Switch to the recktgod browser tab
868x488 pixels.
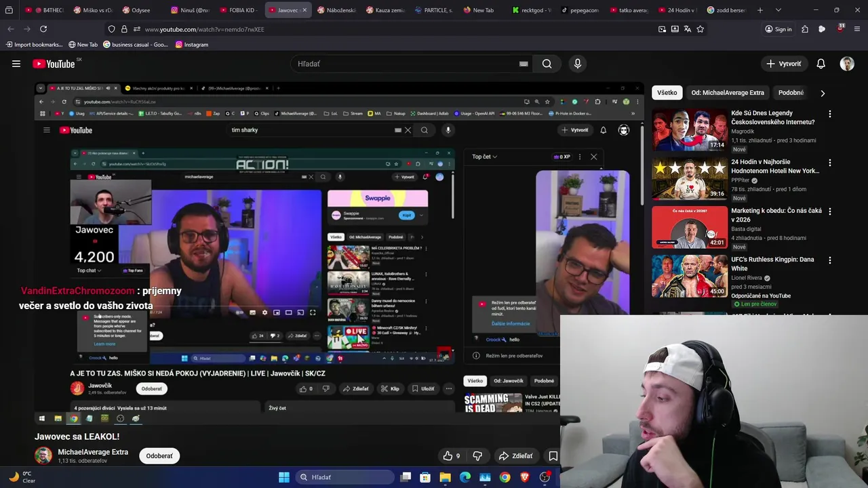tap(533, 10)
